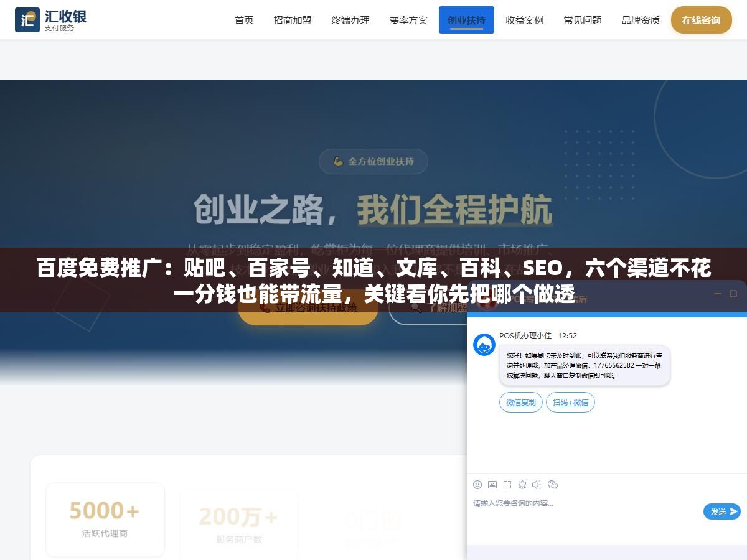
Task: Go to the 常见问题 page
Action: click(x=583, y=20)
